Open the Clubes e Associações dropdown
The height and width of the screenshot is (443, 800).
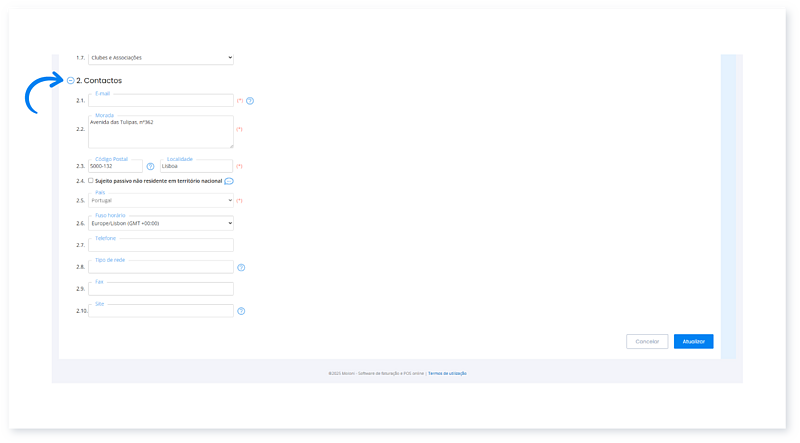click(160, 58)
